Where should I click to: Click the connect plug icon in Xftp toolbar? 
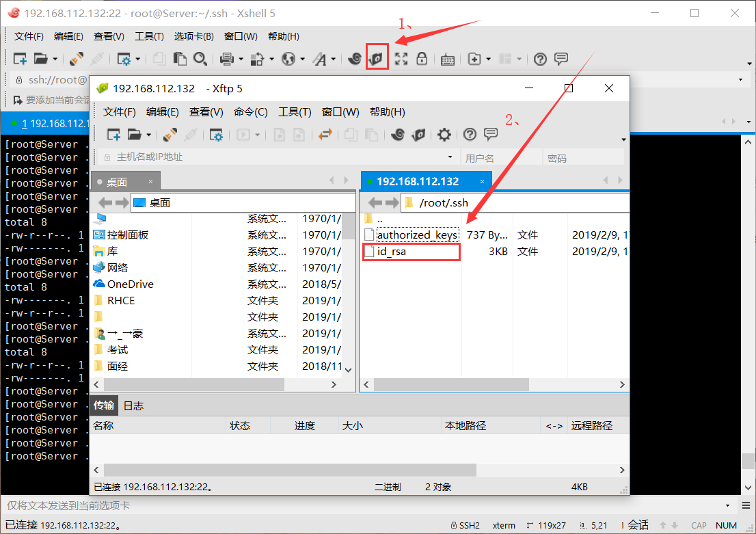[x=170, y=135]
